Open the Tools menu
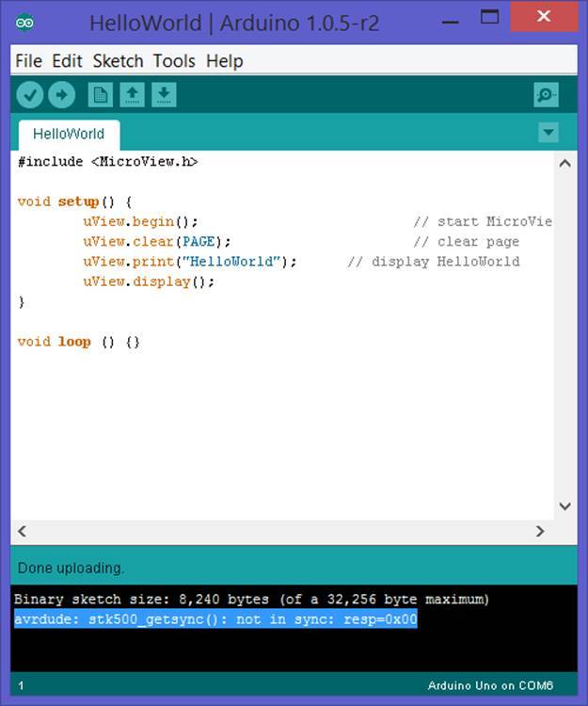This screenshot has height=706, width=588. point(174,61)
